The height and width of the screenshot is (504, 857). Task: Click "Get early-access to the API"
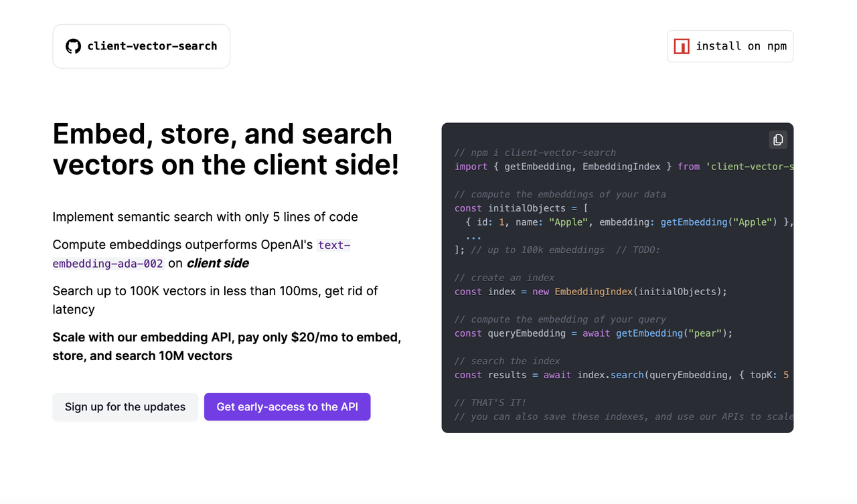click(287, 406)
